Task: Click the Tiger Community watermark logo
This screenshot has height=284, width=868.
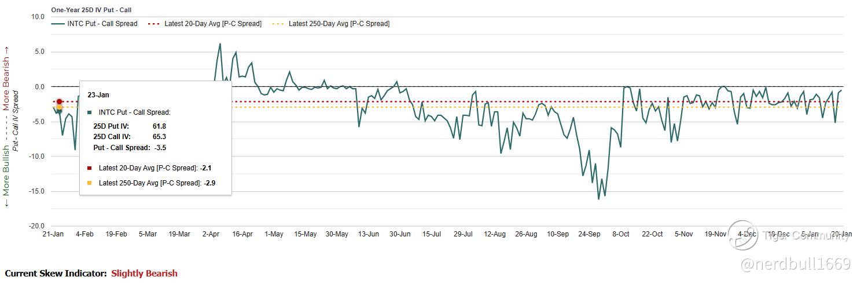Action: [743, 235]
